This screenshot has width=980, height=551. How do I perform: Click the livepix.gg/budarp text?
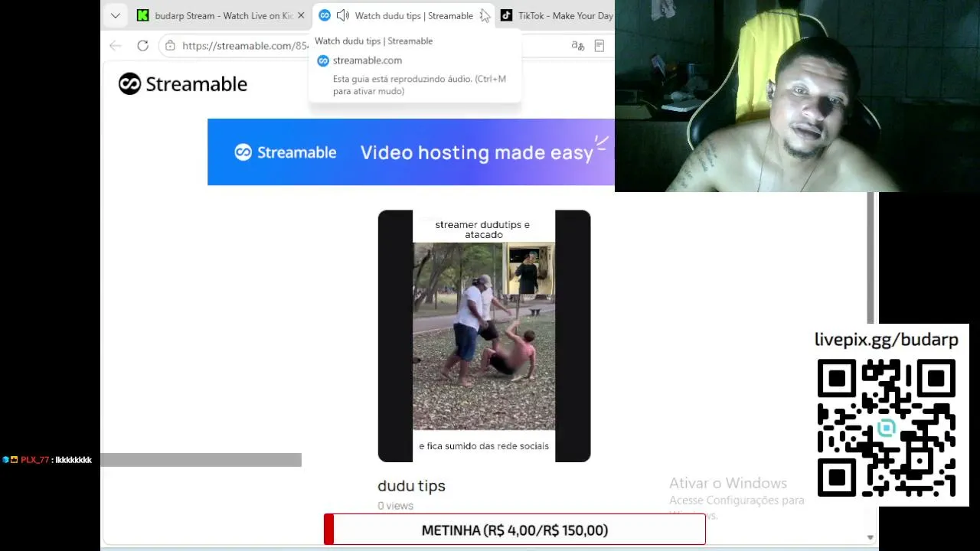tap(887, 340)
